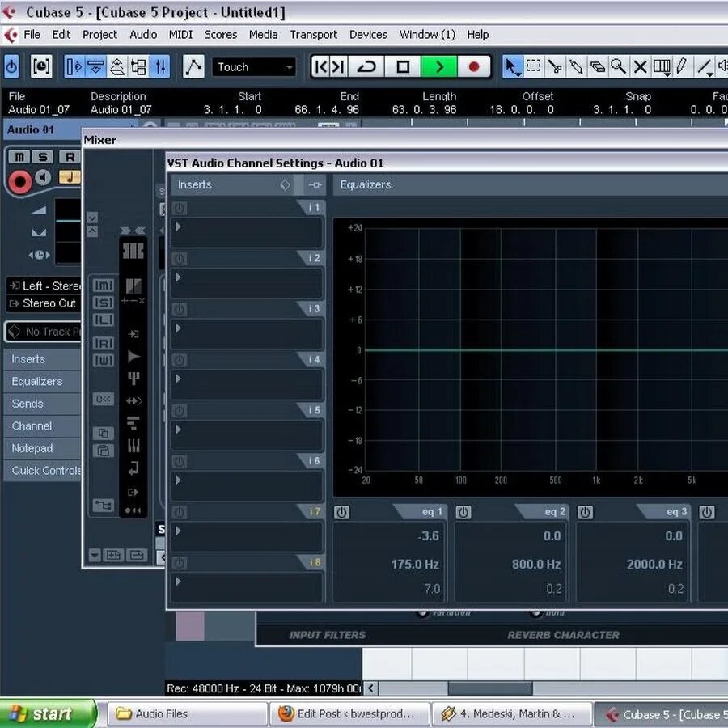Open the Project menu

point(99,35)
